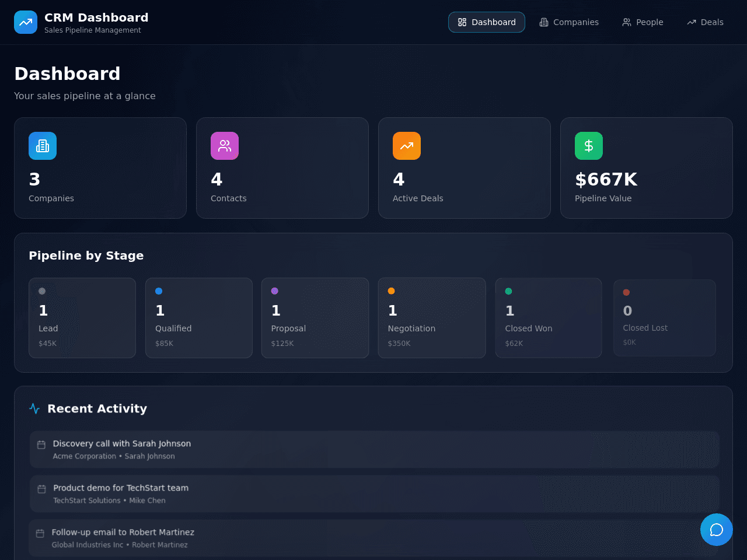Open the 4 Active Deals stat card
The width and height of the screenshot is (747, 560).
pyautogui.click(x=465, y=168)
